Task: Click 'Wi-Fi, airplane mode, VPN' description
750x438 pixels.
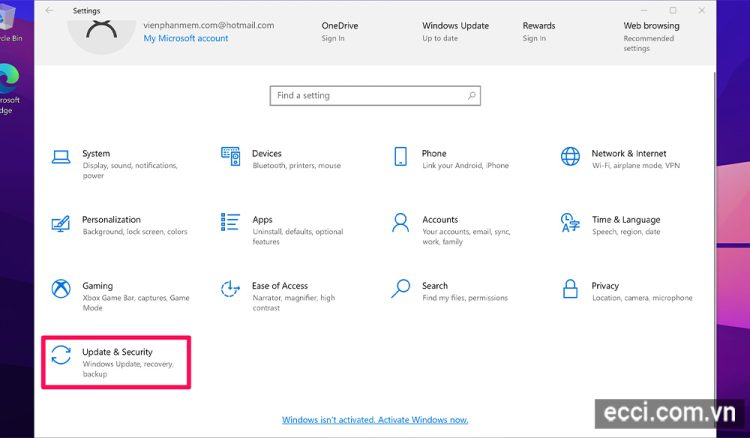Action: coord(636,165)
